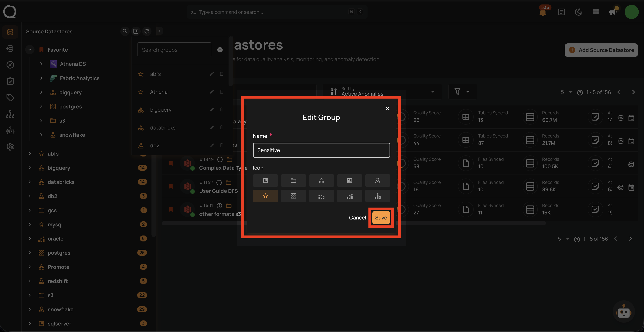This screenshot has height=332, width=644.
Task: Select the Tags icon in the left sidebar
Action: 10,98
